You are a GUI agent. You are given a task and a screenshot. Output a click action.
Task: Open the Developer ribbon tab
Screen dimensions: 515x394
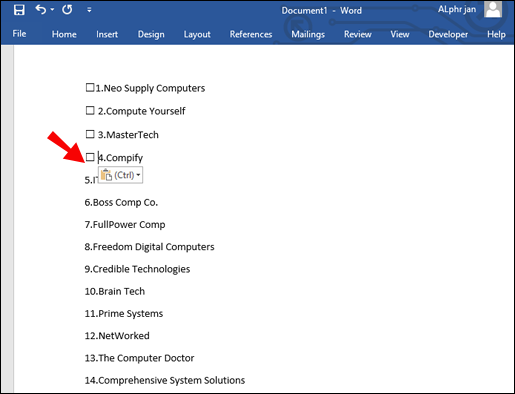tap(448, 34)
